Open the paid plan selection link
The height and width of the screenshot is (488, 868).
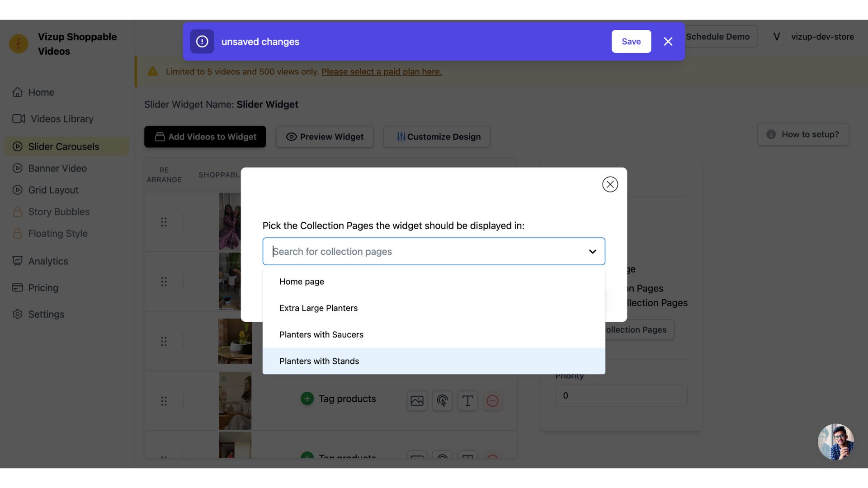[x=381, y=71]
